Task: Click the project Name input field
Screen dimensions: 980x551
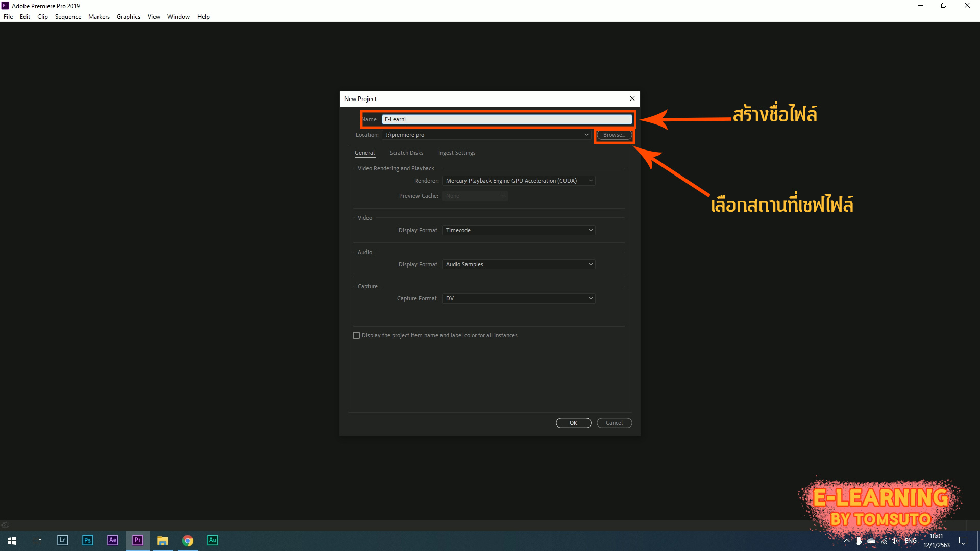Action: click(x=506, y=118)
